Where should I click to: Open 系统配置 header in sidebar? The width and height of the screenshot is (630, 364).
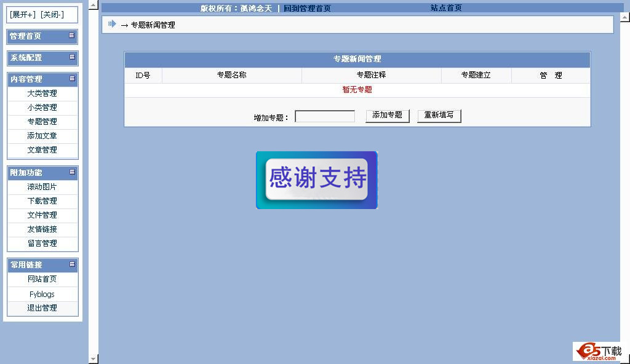click(x=26, y=58)
